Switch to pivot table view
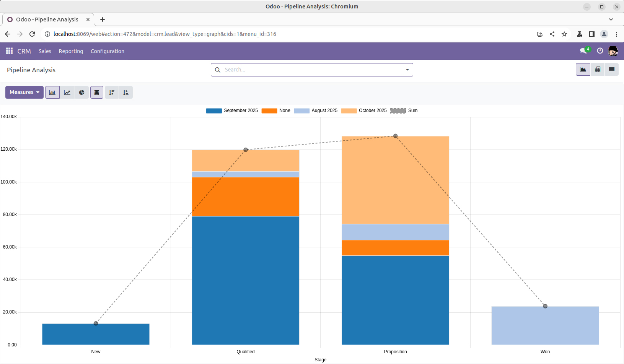This screenshot has width=624, height=364. [x=597, y=70]
